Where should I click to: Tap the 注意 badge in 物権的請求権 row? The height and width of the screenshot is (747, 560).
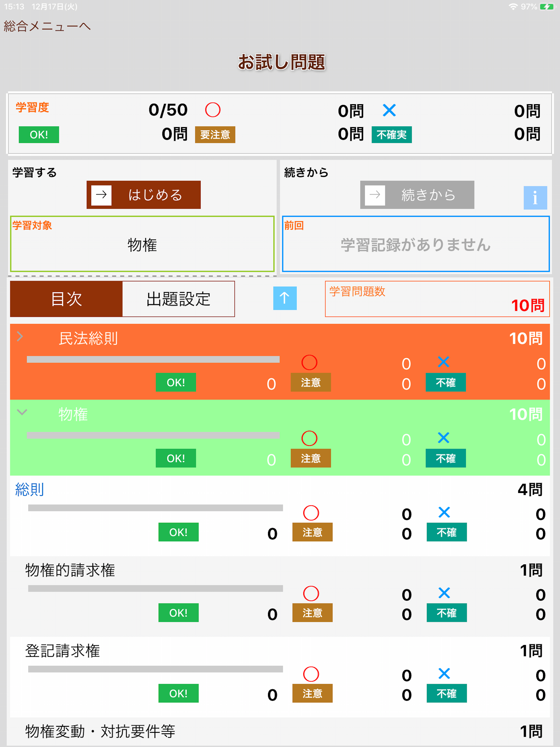pos(313,612)
